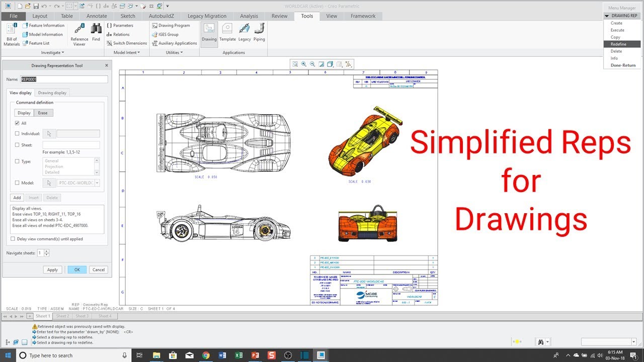Screen dimensions: 644x362
Task: Switch to the Sheet 2 tab
Action: (x=62, y=316)
